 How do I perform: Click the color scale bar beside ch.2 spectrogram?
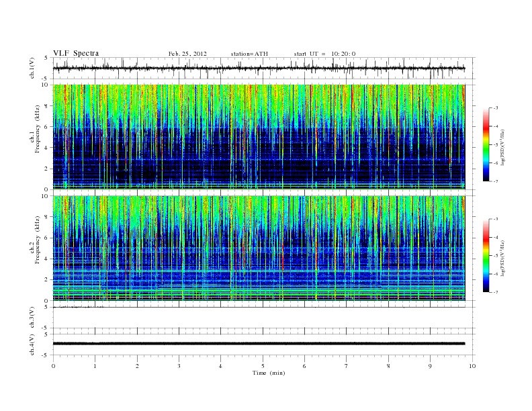pos(486,256)
